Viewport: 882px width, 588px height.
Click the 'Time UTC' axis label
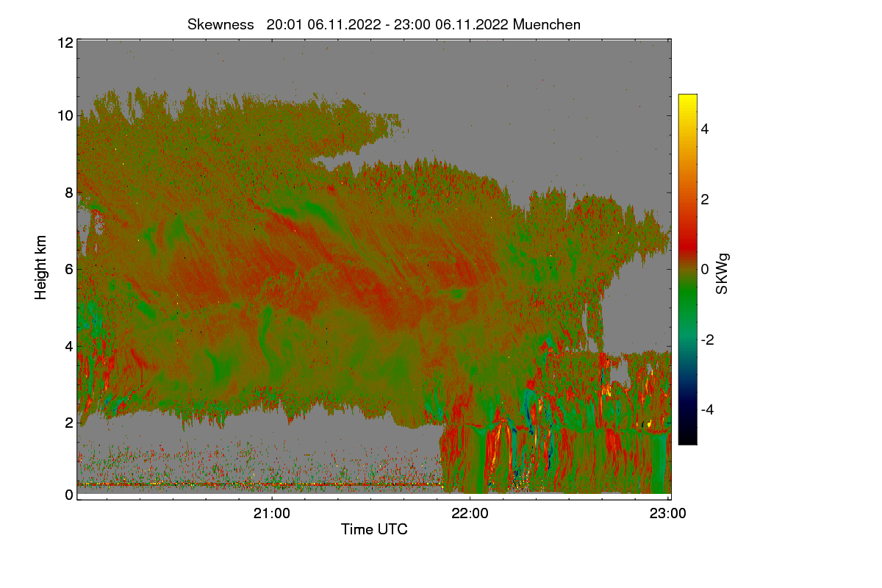tap(374, 528)
